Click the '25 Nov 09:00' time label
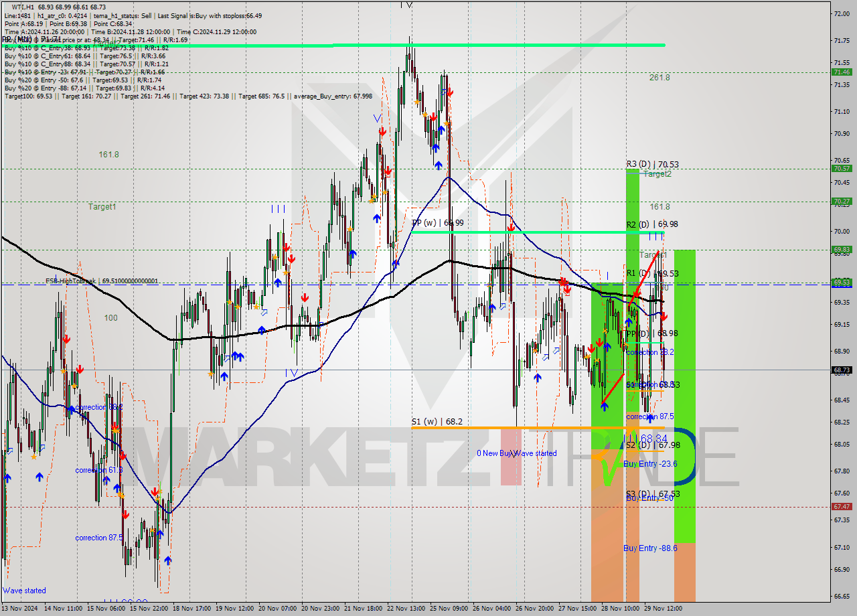 [x=450, y=609]
